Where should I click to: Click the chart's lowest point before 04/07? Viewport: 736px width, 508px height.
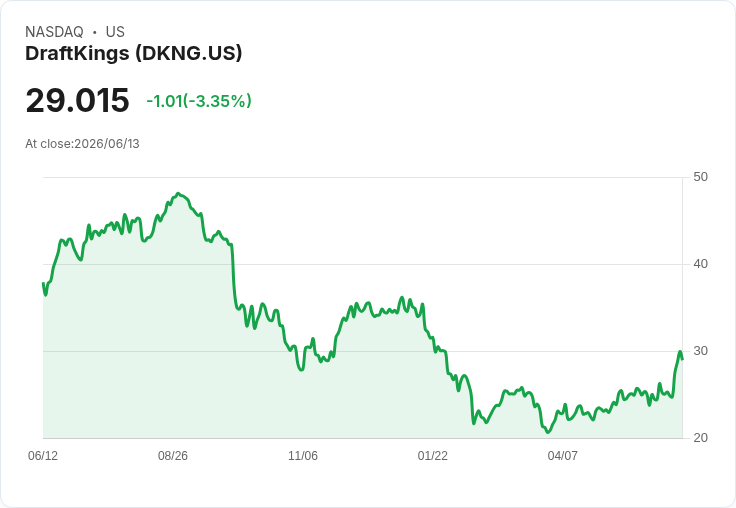547,432
